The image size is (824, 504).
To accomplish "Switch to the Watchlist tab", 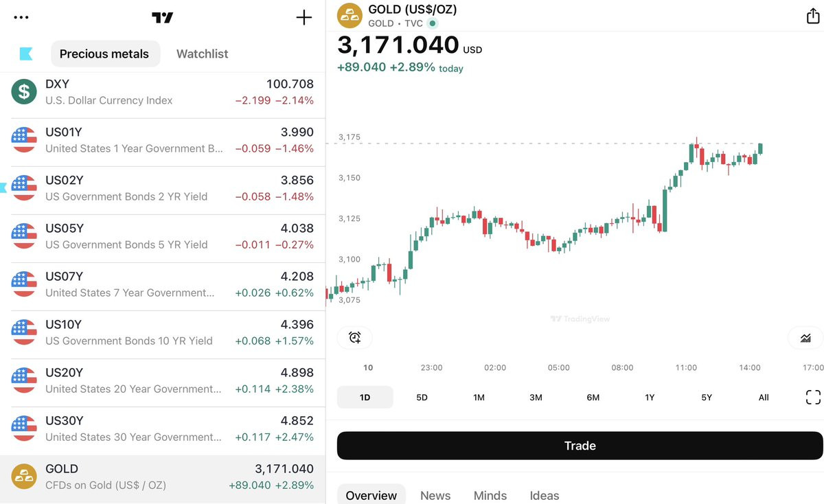I will [x=202, y=54].
